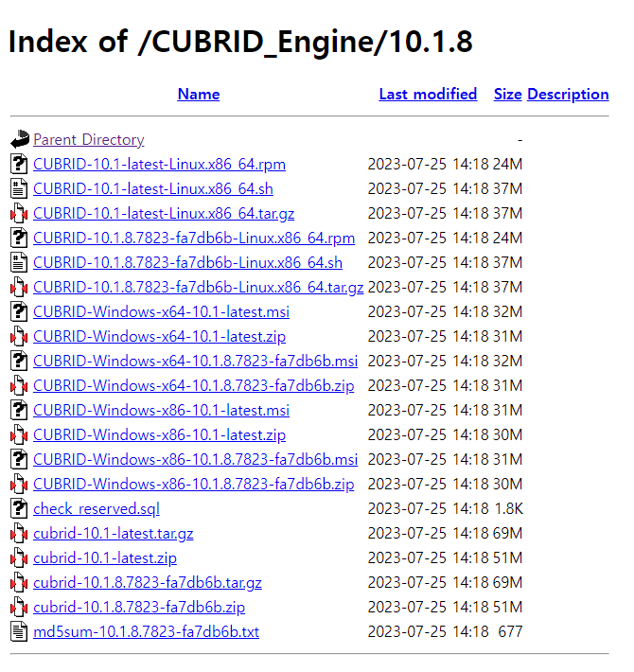Open CUBRID-10.1.8.7823-fa7db6b-Linux.x86_64.rpm link
This screenshot has height=672, width=634.
click(x=194, y=239)
